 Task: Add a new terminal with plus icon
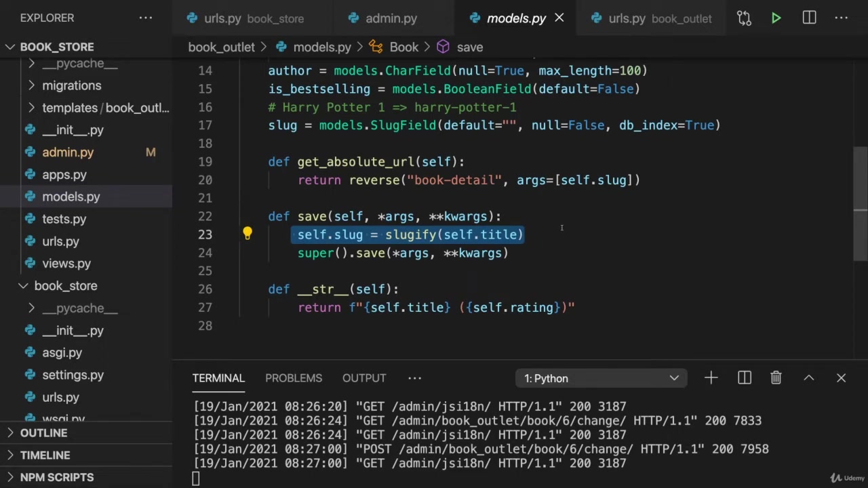click(x=711, y=378)
